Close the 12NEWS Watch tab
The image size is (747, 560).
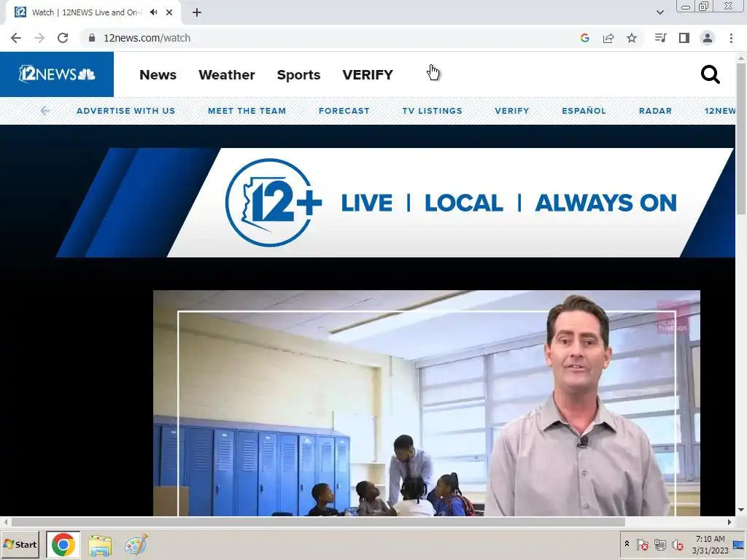(169, 12)
